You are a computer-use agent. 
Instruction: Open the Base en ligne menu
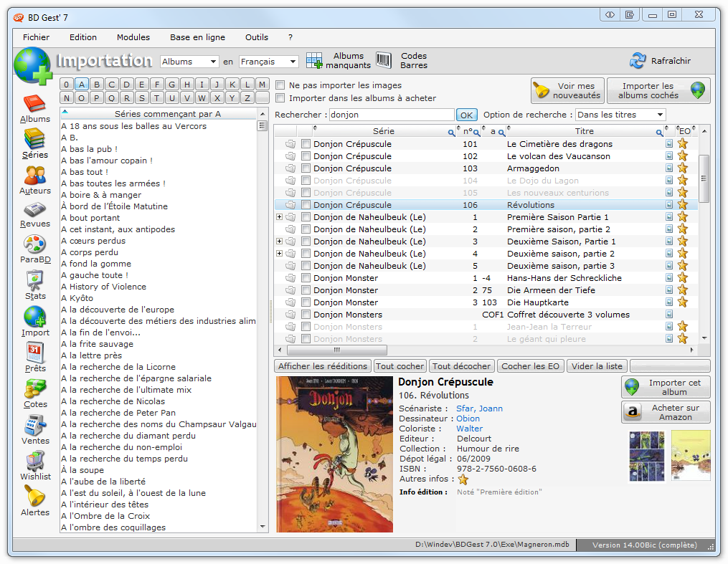pyautogui.click(x=197, y=37)
